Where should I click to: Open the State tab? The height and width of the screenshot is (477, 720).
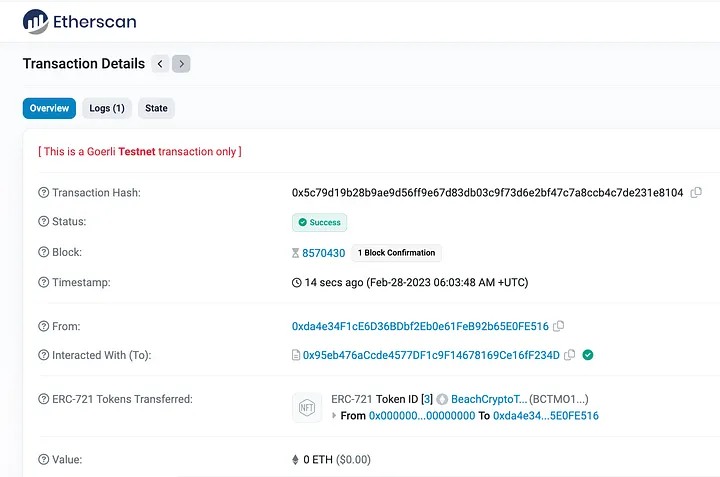coord(156,108)
